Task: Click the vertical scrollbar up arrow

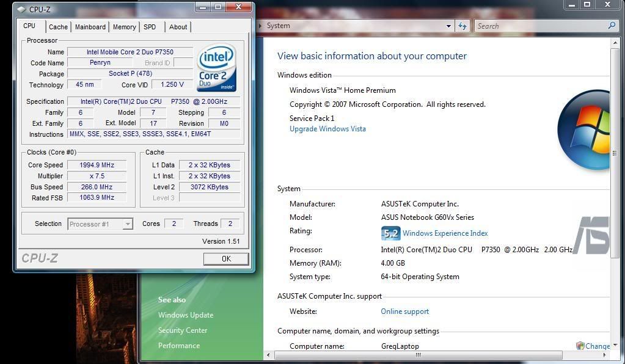Action: point(615,42)
